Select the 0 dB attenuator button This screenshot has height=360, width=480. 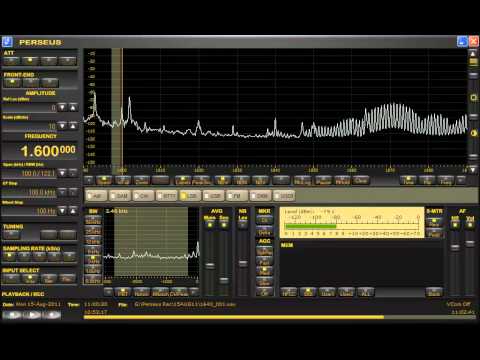(x=12, y=61)
